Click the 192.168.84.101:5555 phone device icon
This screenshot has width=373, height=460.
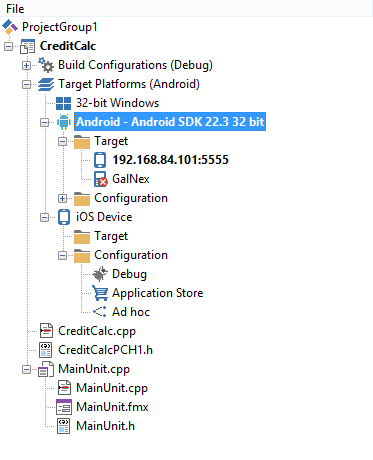100,160
